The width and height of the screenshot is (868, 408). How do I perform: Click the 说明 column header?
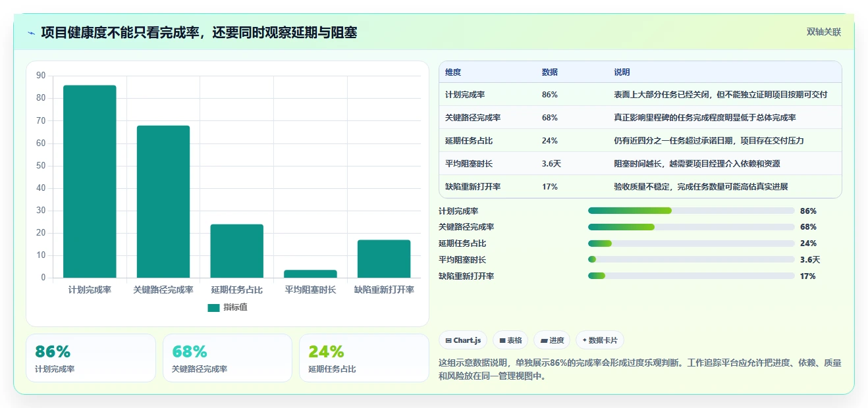coord(622,72)
